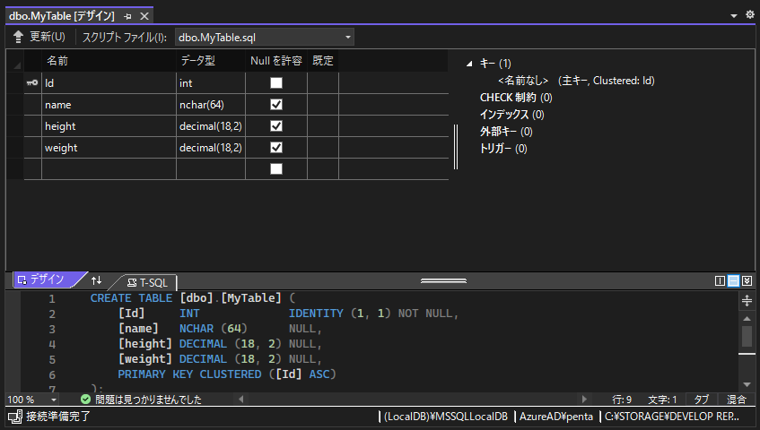Click the empty name cell in new row
The width and height of the screenshot is (760, 430).
pyautogui.click(x=109, y=169)
